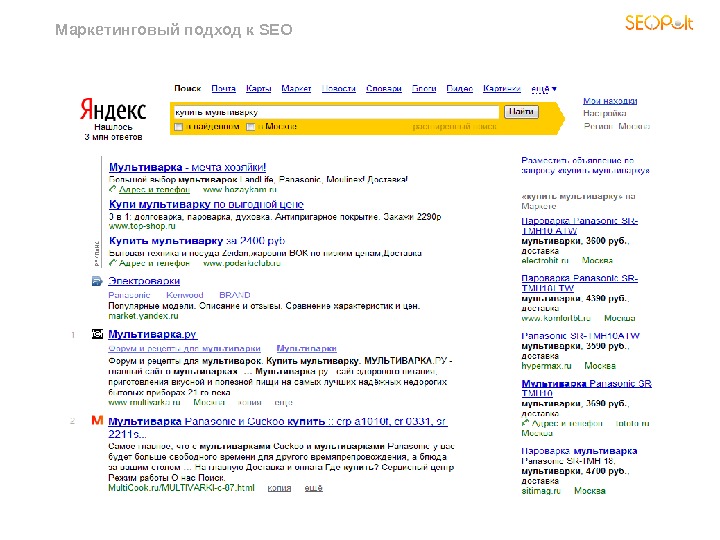Open the Почта service link
The image size is (720, 540).
224,89
